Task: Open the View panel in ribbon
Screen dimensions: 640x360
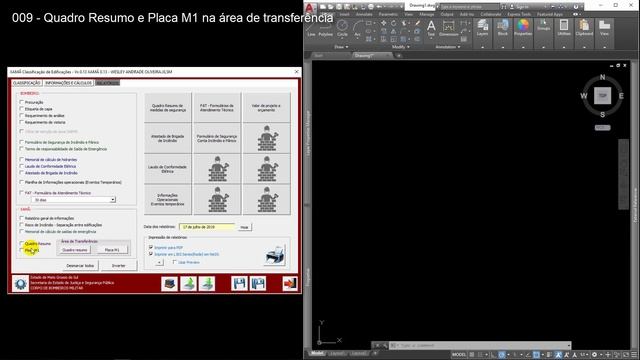Action: tap(604, 28)
